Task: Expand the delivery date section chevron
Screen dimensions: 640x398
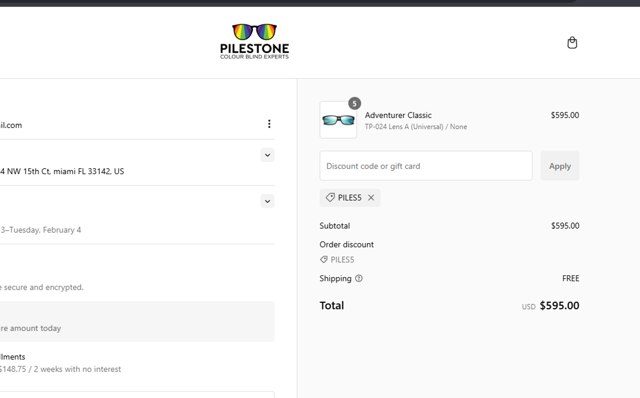Action: (267, 201)
